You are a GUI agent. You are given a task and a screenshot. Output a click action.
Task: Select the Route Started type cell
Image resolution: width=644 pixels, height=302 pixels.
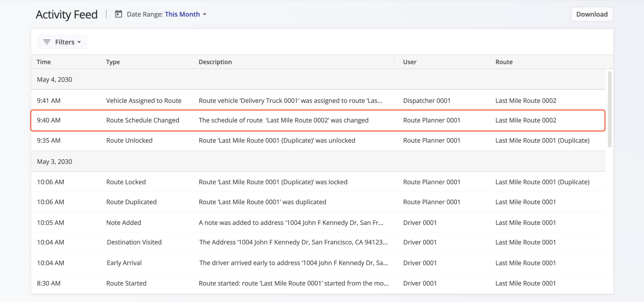pos(126,283)
